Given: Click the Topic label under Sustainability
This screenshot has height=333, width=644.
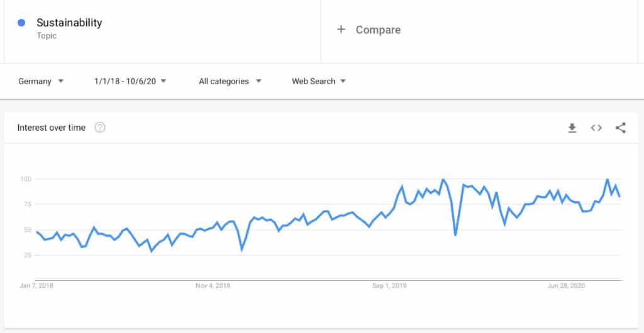Looking at the screenshot, I should (x=47, y=36).
